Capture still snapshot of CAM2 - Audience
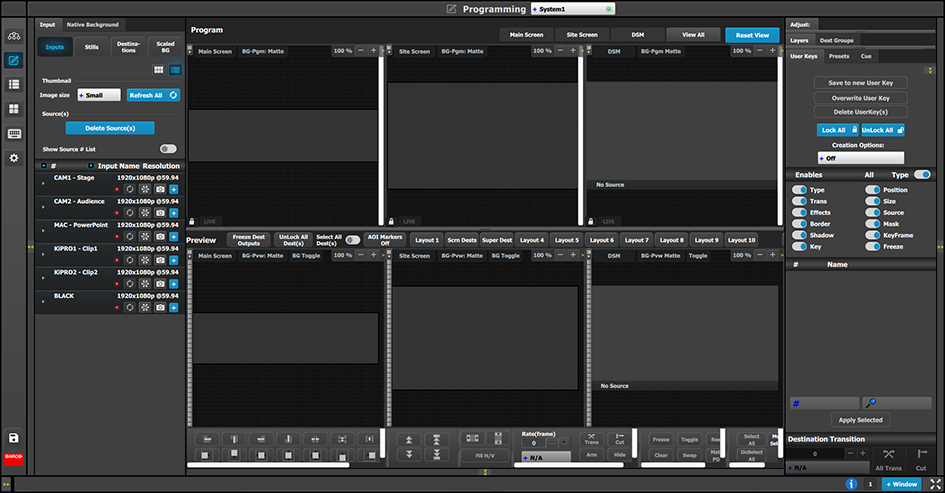Viewport: 945px width, 493px height. 160,213
